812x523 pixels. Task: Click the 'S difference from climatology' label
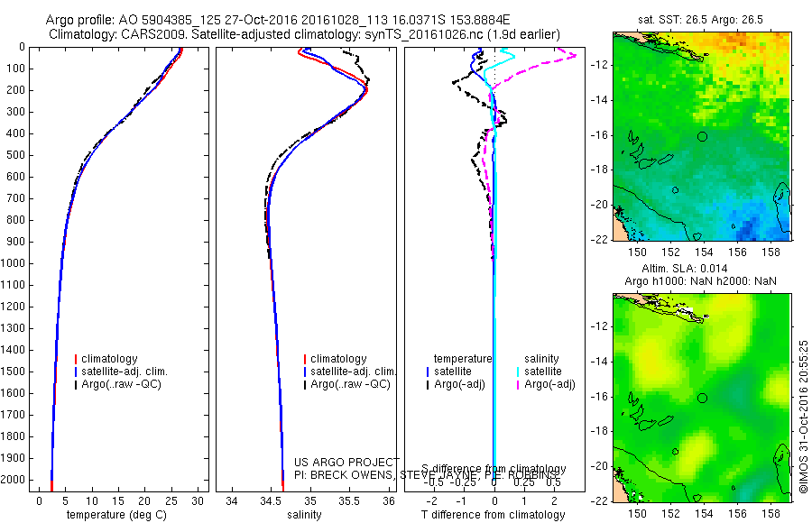(494, 469)
